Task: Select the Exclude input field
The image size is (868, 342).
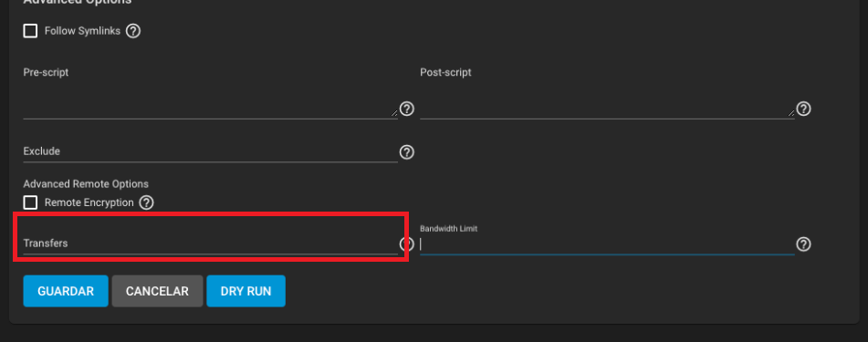Action: coord(210,151)
